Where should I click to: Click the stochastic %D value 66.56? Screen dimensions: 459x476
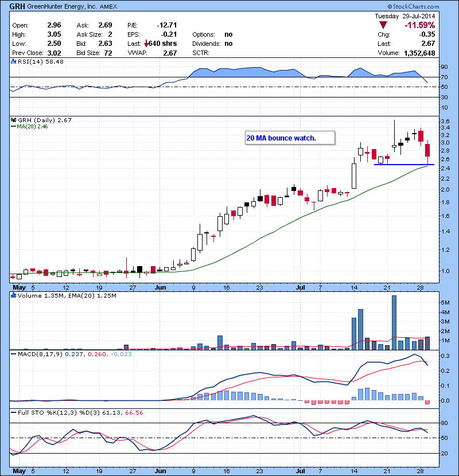click(x=134, y=413)
